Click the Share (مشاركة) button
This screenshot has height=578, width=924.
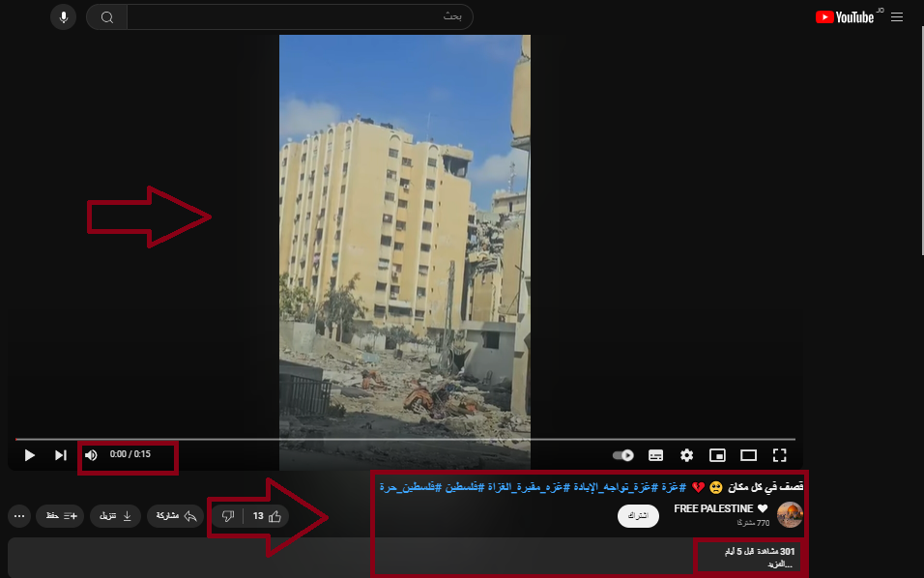point(176,516)
